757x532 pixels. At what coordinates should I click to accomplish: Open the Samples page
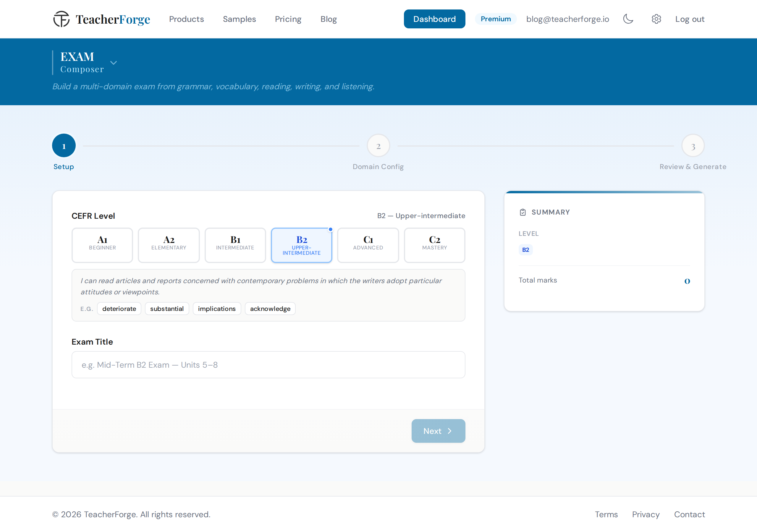coord(239,19)
